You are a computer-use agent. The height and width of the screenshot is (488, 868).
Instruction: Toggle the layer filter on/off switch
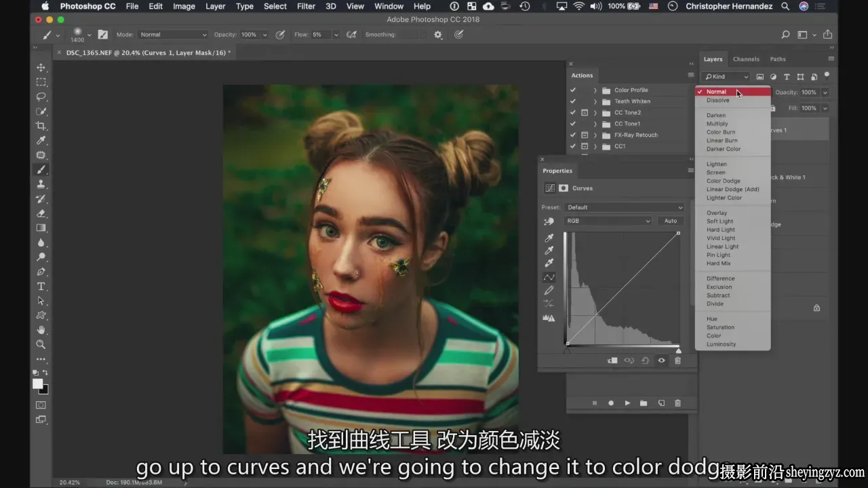click(827, 77)
